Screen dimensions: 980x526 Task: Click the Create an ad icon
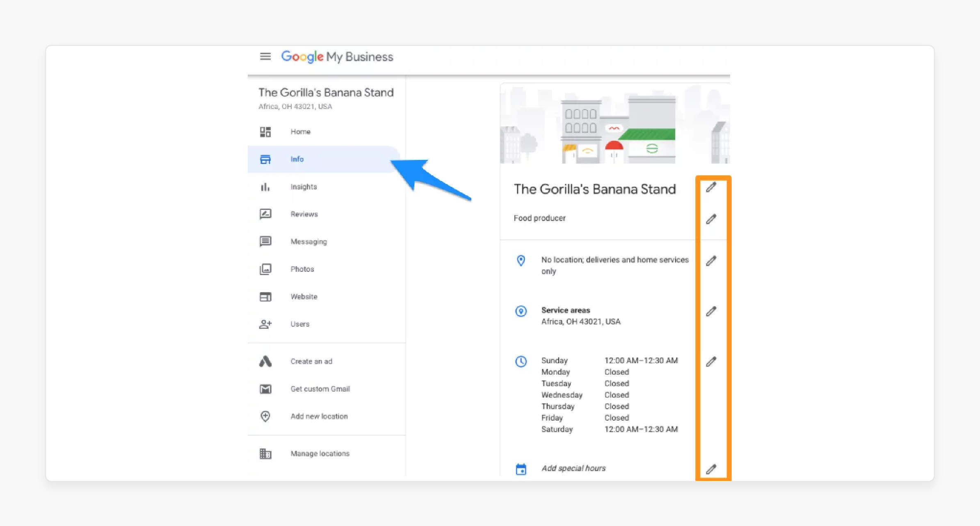coord(265,361)
